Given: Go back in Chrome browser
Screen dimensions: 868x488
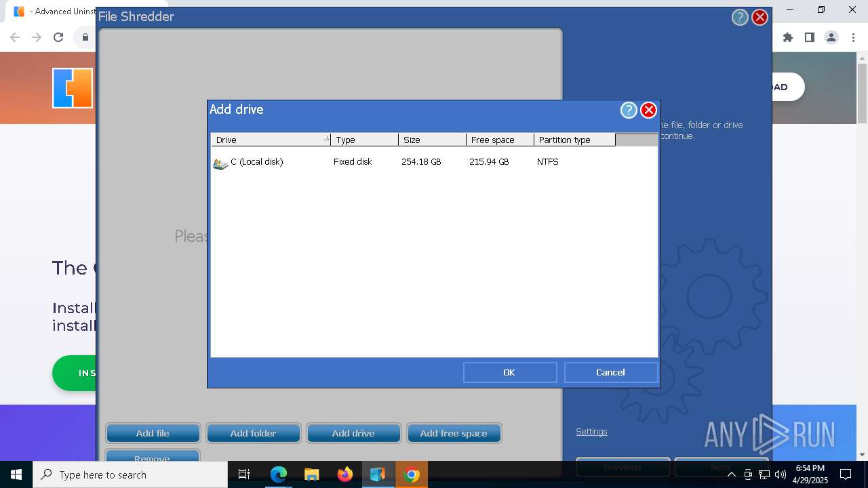Looking at the screenshot, I should pyautogui.click(x=15, y=38).
